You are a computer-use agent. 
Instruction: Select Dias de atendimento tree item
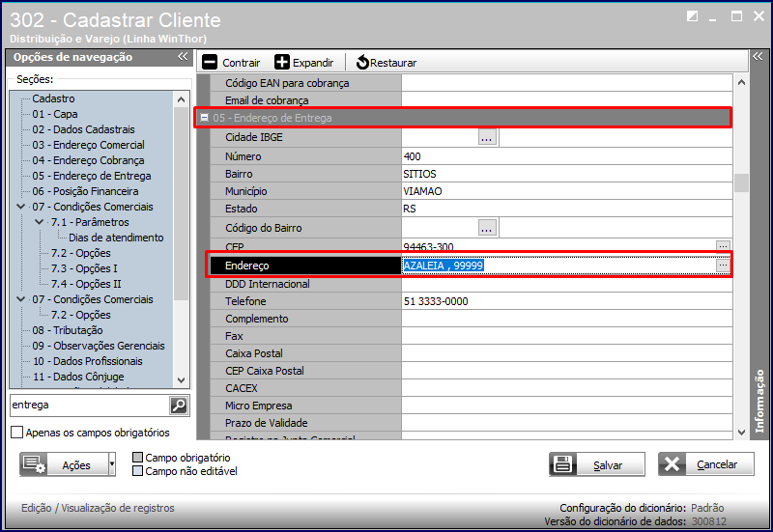116,238
